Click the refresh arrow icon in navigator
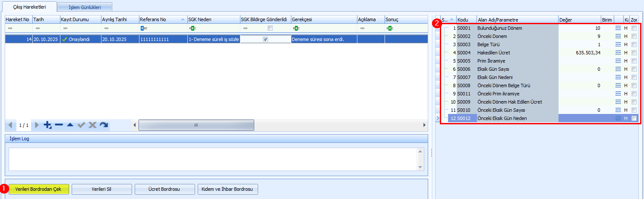Screen dimensions: 644x199 104,125
